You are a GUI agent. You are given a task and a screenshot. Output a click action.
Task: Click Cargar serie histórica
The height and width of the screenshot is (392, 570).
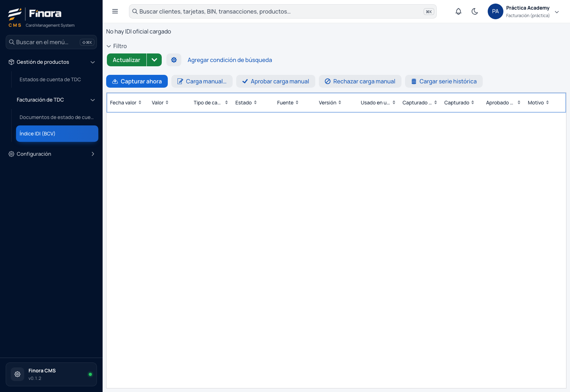[x=444, y=81]
